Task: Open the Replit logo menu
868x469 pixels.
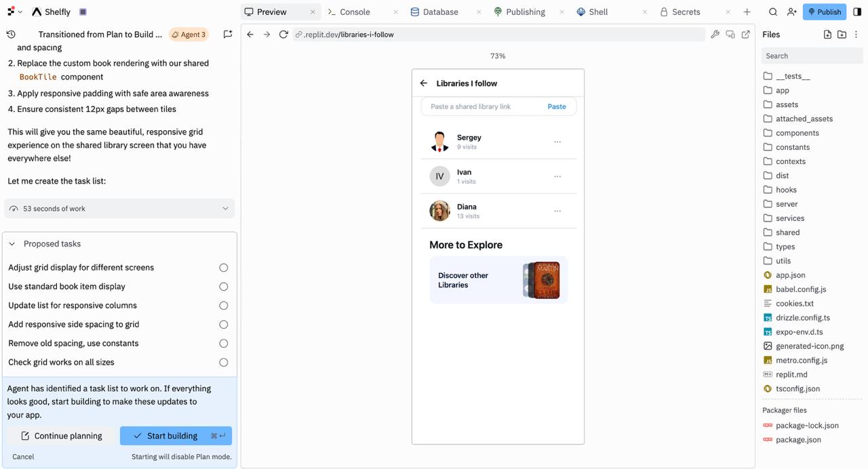Action: click(x=15, y=12)
